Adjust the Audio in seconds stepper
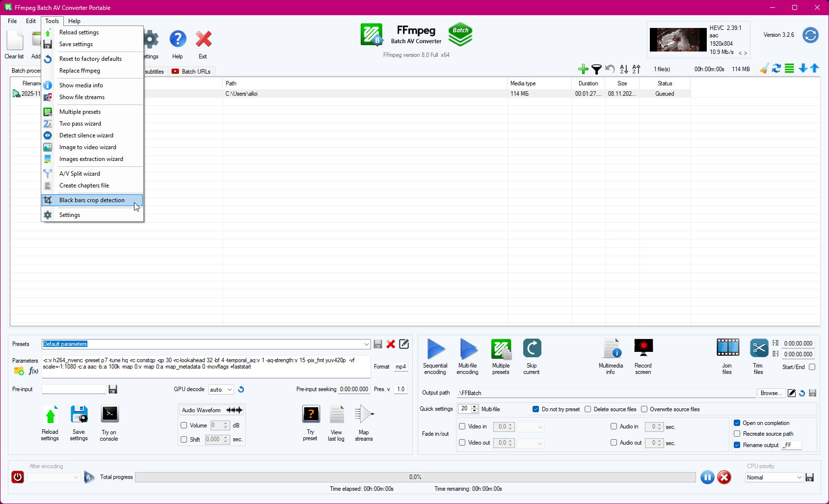The width and height of the screenshot is (829, 504). [659, 427]
